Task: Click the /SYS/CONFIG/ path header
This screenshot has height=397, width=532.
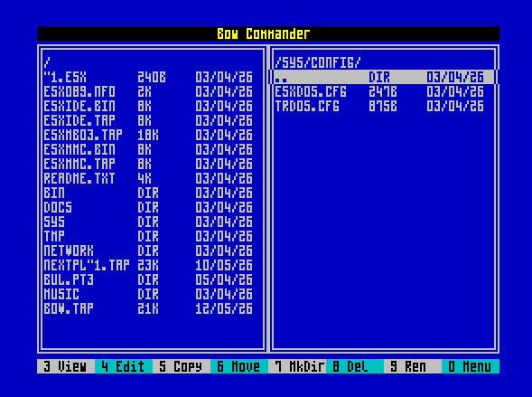Action: [x=318, y=62]
